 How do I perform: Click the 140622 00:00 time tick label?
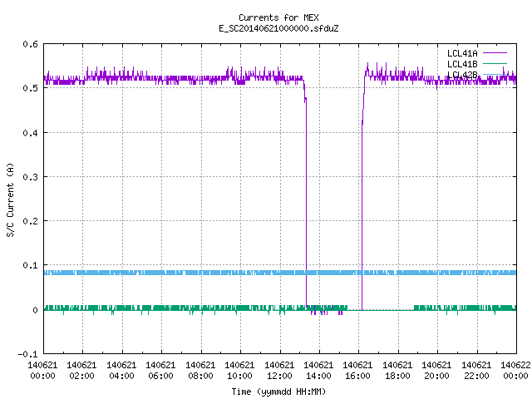pyautogui.click(x=515, y=371)
